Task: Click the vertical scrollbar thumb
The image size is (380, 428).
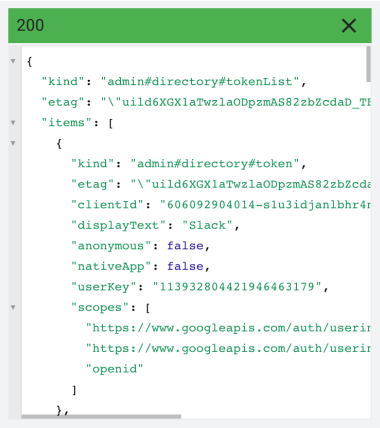Action: coord(368,64)
